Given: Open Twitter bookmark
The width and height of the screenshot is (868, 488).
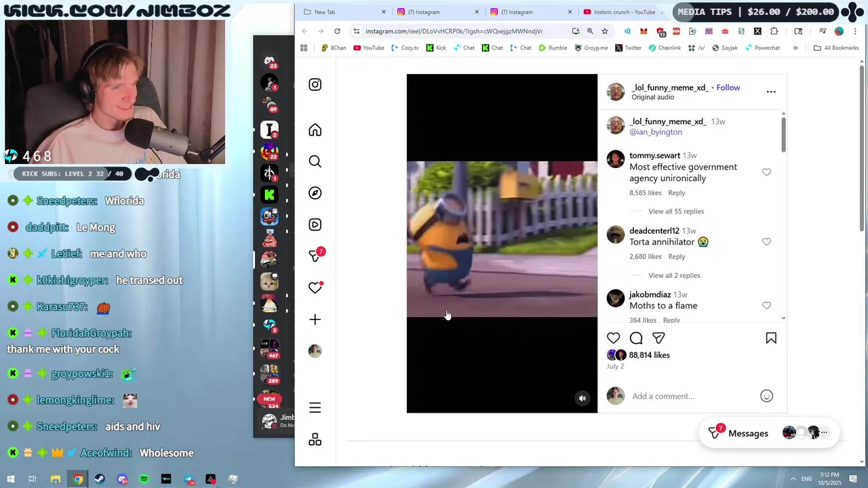Looking at the screenshot, I should coord(628,48).
